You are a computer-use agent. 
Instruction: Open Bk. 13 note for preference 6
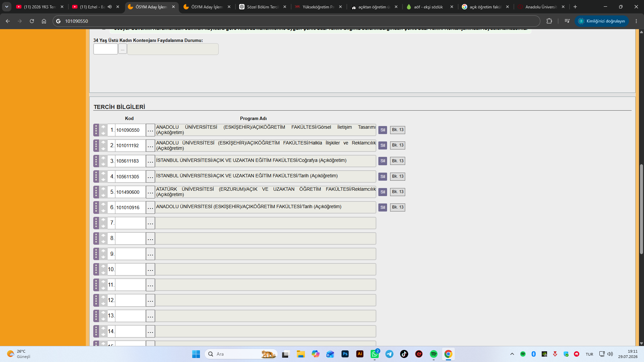coord(397,207)
